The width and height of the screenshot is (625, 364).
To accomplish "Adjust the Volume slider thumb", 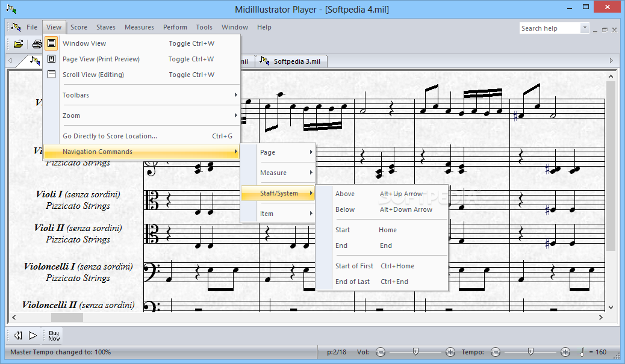I will (x=415, y=351).
